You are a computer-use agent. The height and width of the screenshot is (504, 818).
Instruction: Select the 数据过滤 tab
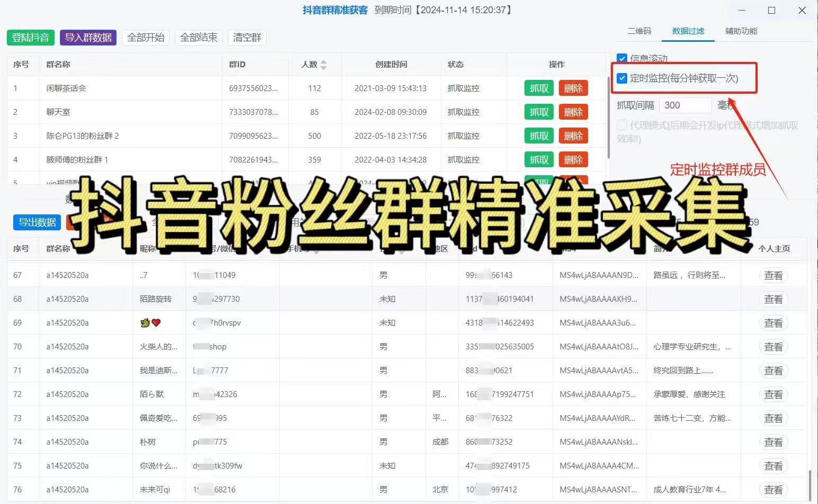pos(688,31)
